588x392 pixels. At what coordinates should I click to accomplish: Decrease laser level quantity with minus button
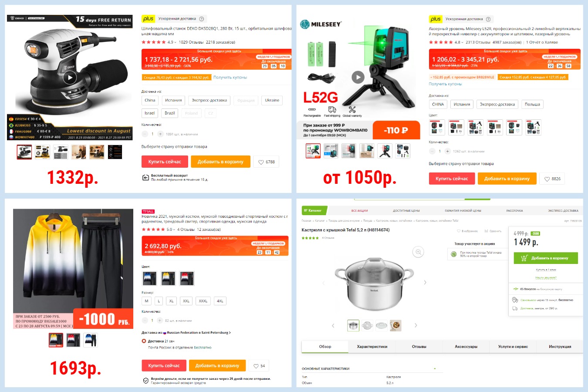click(432, 151)
